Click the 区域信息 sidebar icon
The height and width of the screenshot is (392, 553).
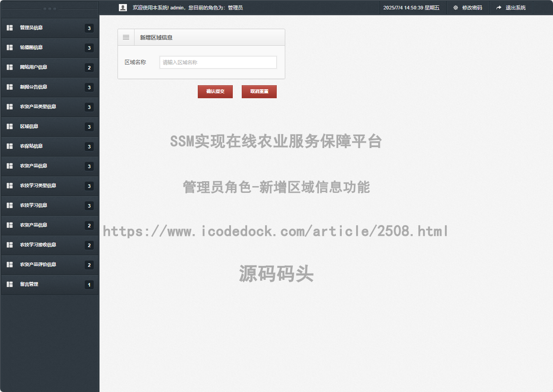[x=9, y=126]
